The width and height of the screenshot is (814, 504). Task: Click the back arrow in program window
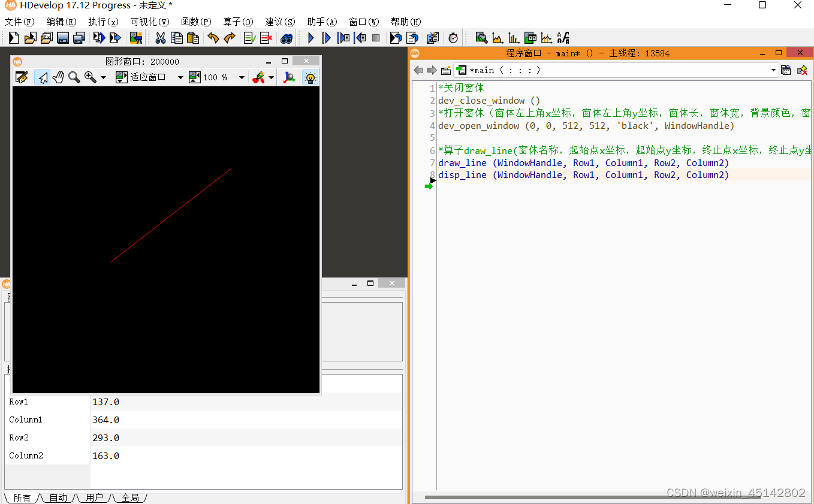click(418, 70)
